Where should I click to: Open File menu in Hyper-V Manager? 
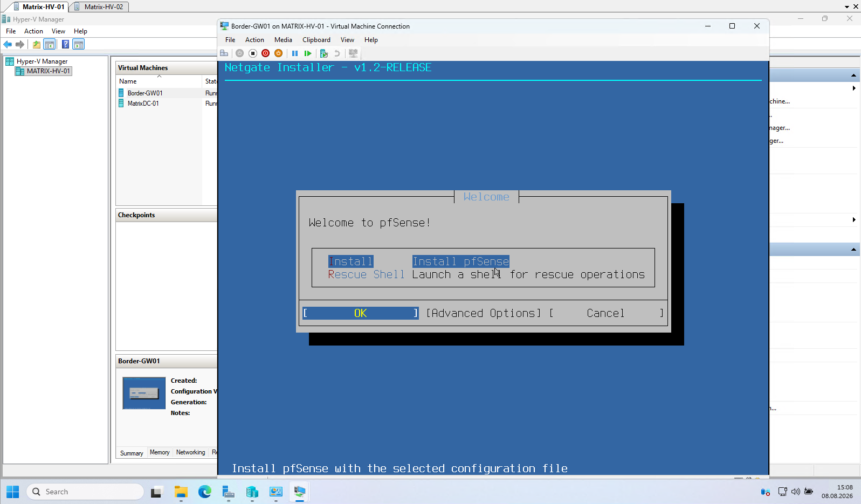11,31
